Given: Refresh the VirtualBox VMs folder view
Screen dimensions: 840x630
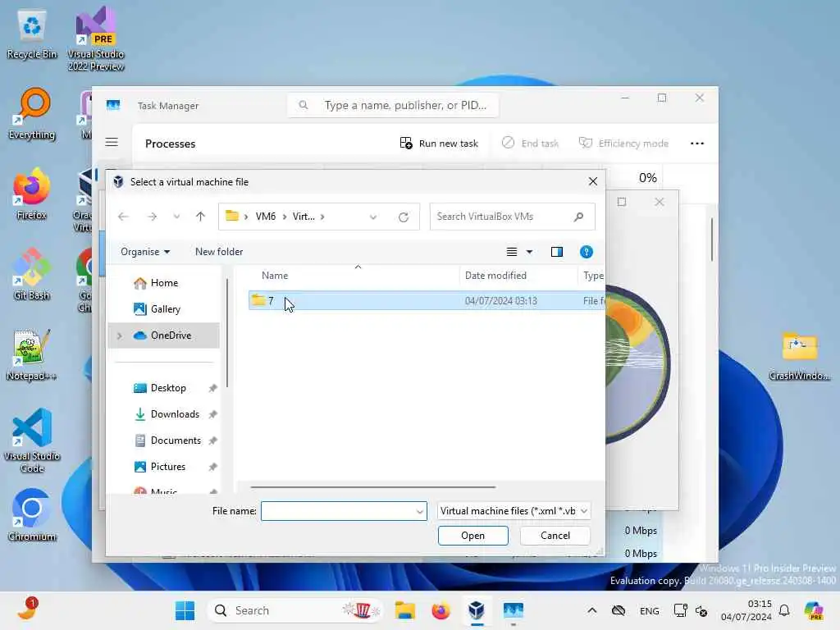Looking at the screenshot, I should (404, 217).
